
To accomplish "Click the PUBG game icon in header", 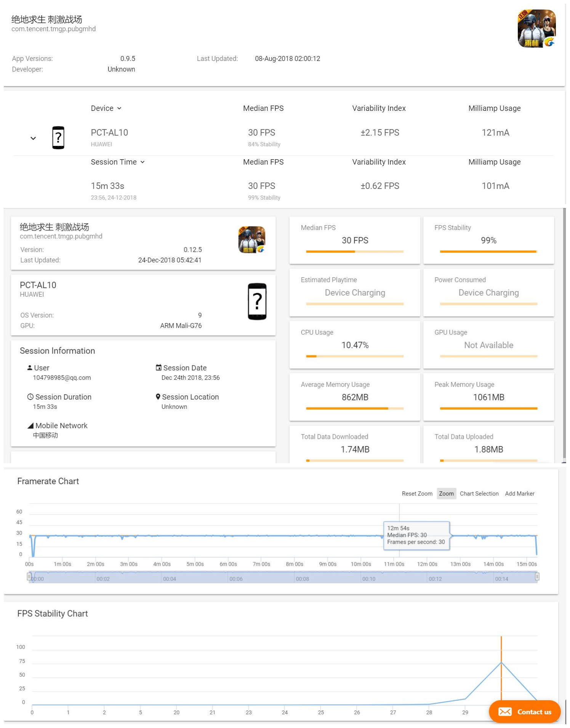I will coord(536,29).
